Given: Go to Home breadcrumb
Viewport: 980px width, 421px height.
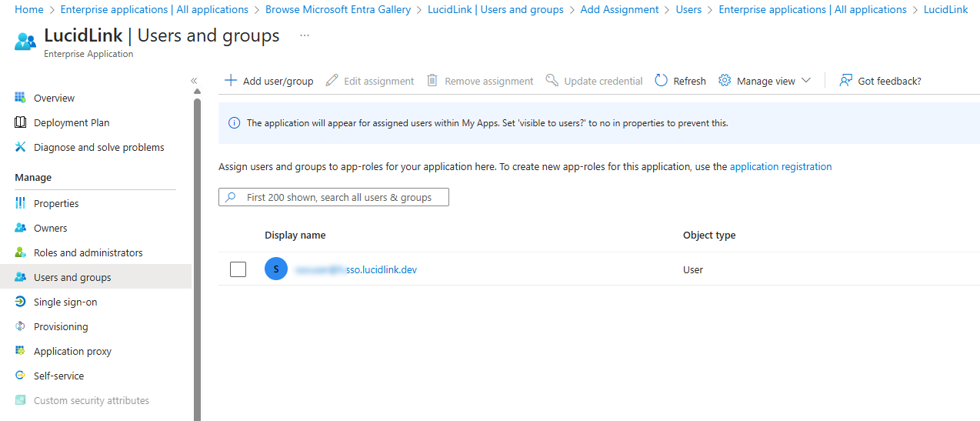Looking at the screenshot, I should (29, 9).
